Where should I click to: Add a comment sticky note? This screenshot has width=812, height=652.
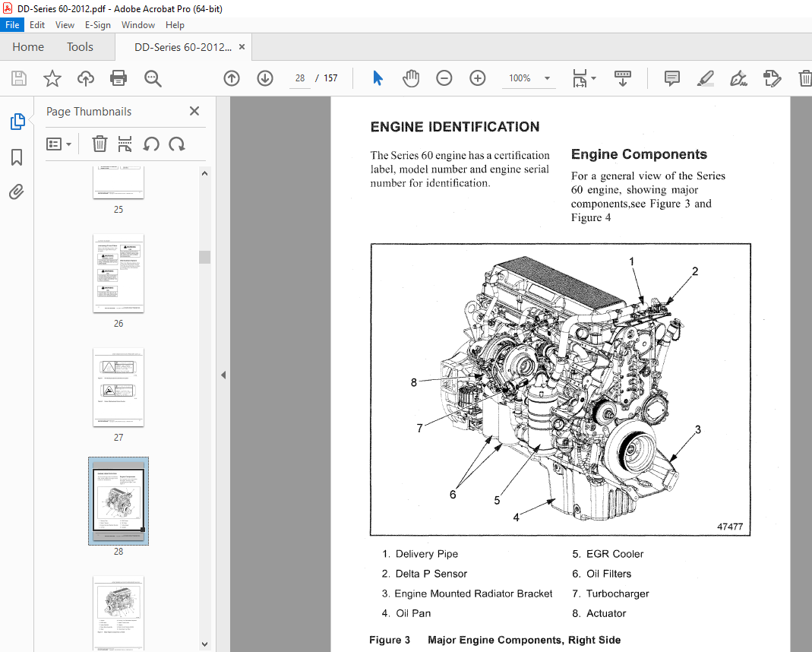click(x=671, y=78)
